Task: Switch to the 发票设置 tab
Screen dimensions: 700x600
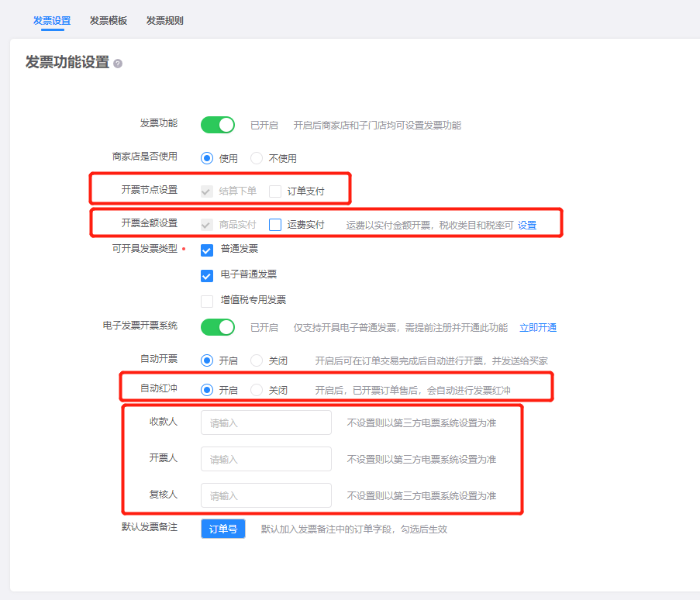Action: click(x=52, y=20)
